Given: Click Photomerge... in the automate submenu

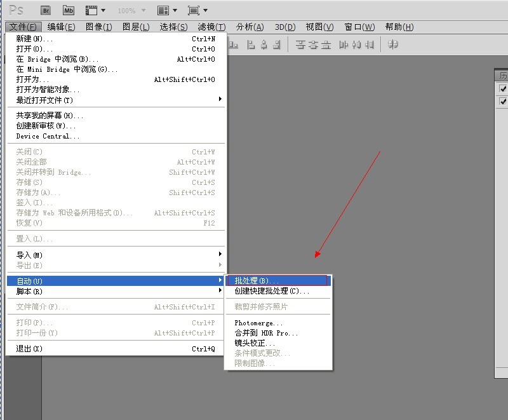Looking at the screenshot, I should pos(258,323).
